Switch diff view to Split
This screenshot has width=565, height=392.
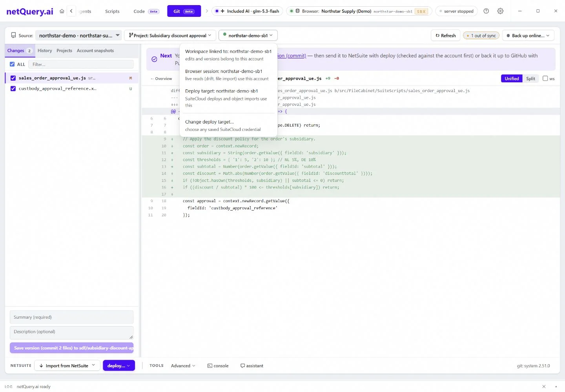(530, 78)
